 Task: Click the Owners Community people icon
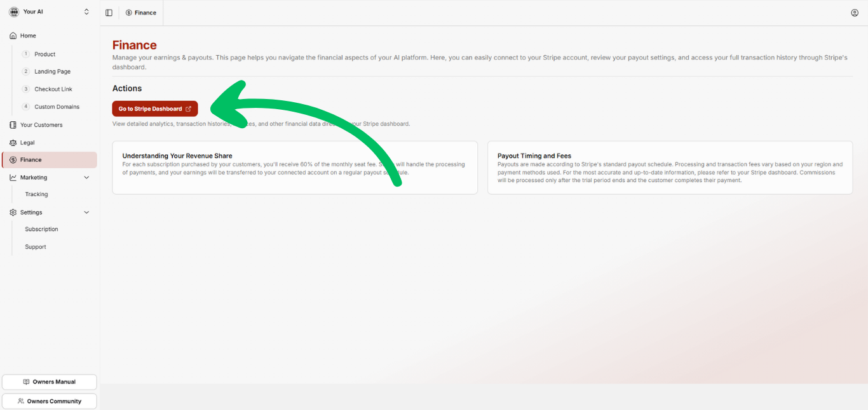(x=21, y=401)
